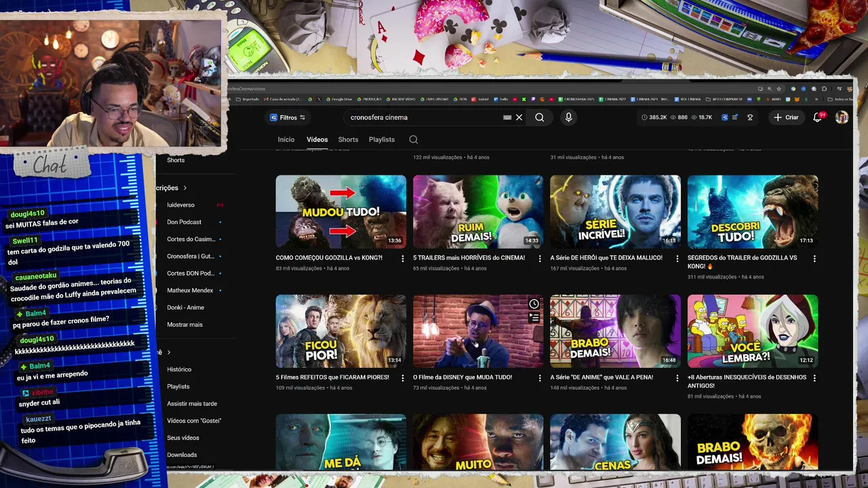The height and width of the screenshot is (488, 868).
Task: Expand the Você section chevron
Action: pos(169,352)
